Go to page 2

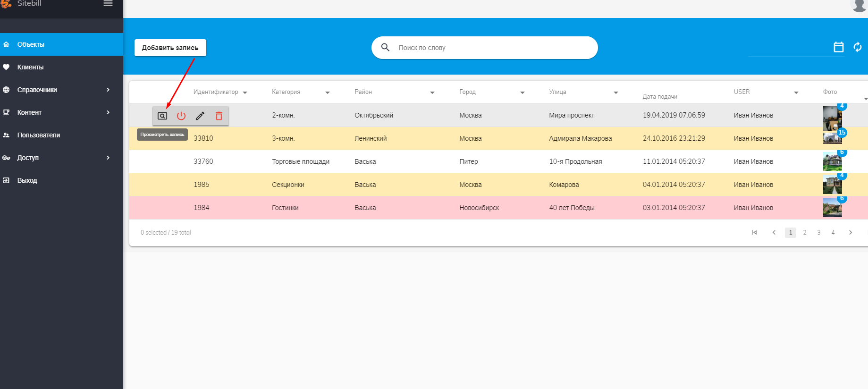(805, 232)
